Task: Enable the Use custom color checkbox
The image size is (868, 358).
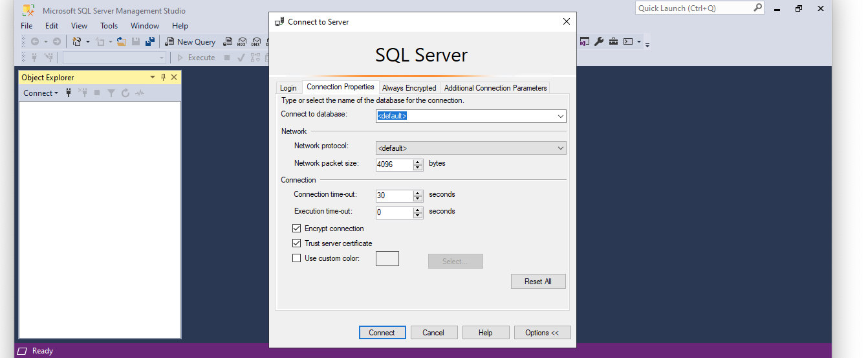Action: [x=297, y=258]
